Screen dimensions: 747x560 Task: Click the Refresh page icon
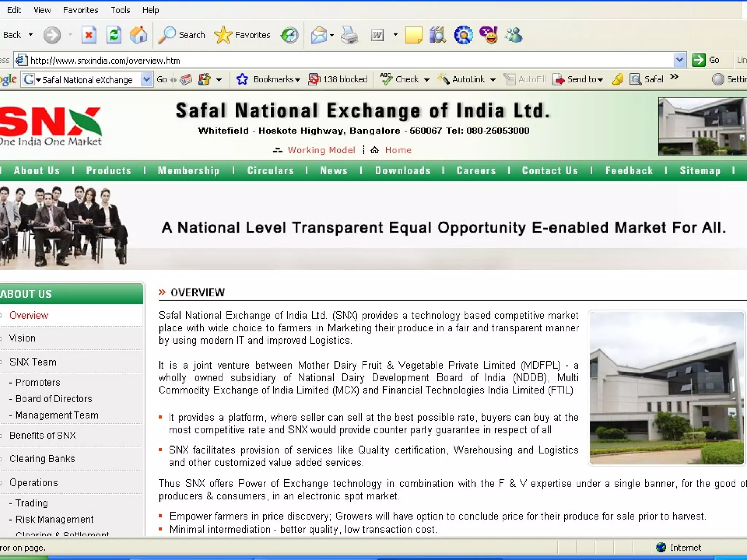pyautogui.click(x=114, y=35)
